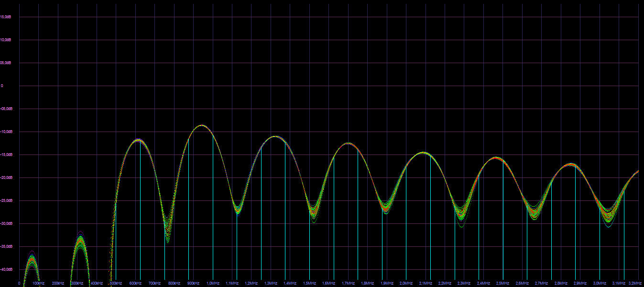The height and width of the screenshot is (287, 644).
Task: Pick the 1,7MHz axis label
Action: click(348, 284)
